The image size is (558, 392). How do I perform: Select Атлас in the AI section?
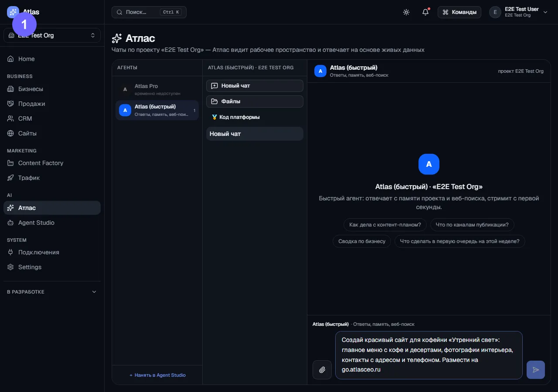52,208
